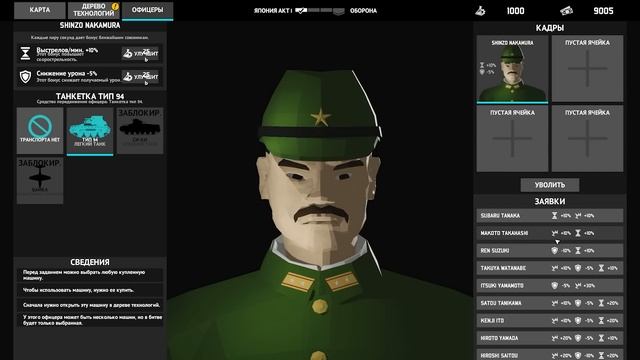Click the Оборона mission label
Viewport: 640px width, 360px height.
pyautogui.click(x=363, y=11)
